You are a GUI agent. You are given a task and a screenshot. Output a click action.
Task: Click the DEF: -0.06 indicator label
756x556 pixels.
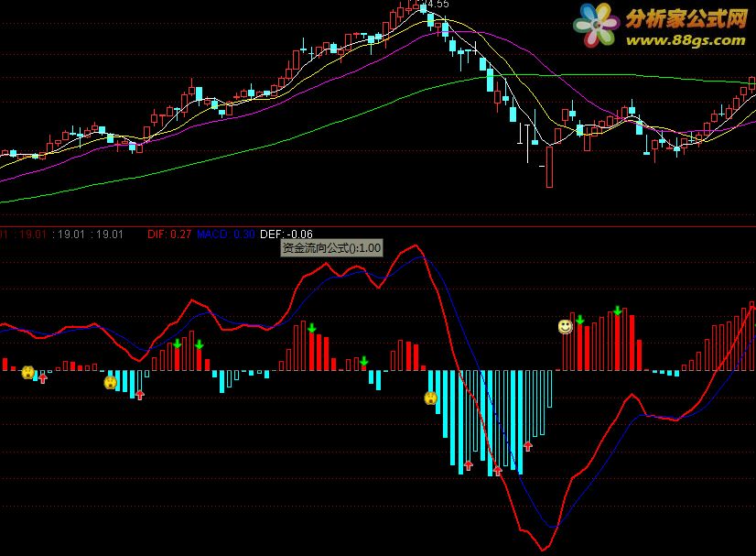(x=286, y=234)
